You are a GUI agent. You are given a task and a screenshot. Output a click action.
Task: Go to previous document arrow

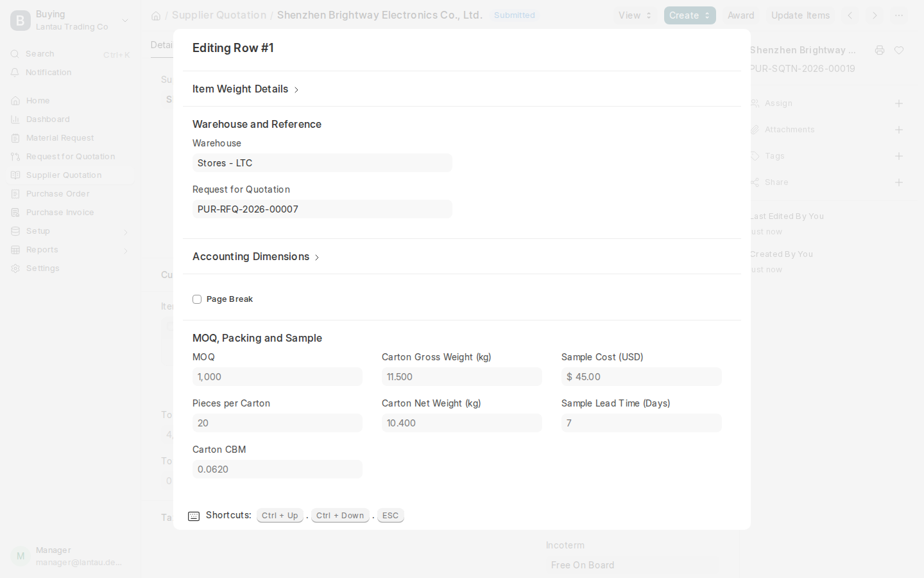click(850, 15)
